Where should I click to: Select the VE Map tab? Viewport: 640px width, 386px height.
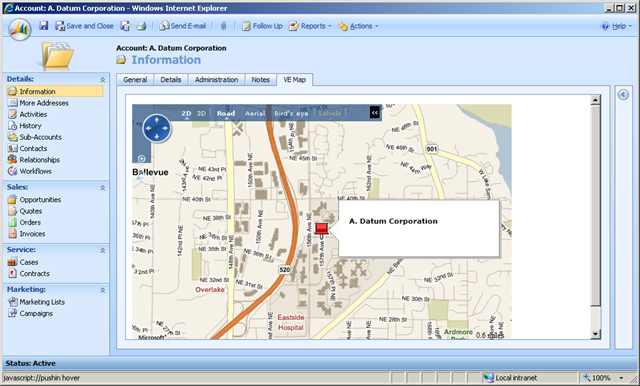pyautogui.click(x=295, y=80)
